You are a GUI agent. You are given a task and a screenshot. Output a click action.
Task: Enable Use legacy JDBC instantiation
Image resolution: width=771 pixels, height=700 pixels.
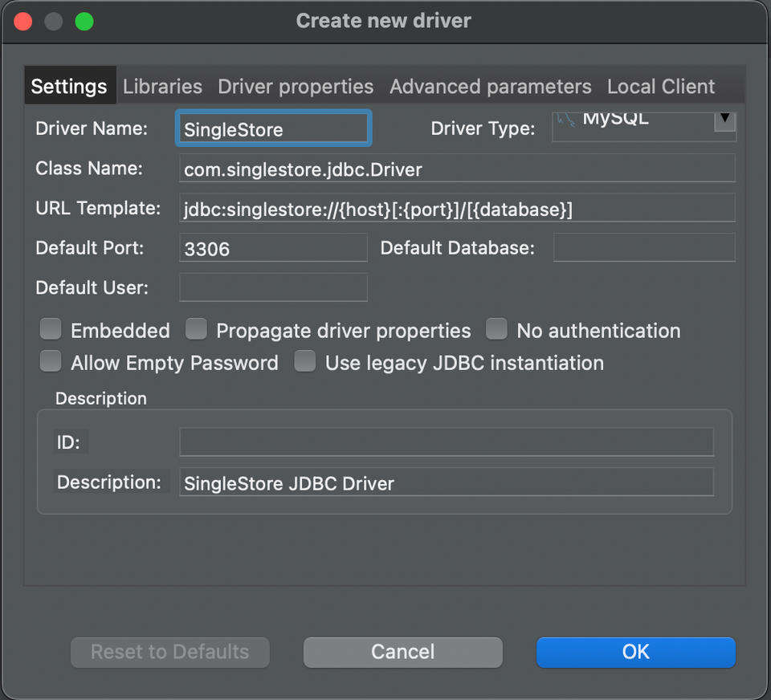(304, 361)
